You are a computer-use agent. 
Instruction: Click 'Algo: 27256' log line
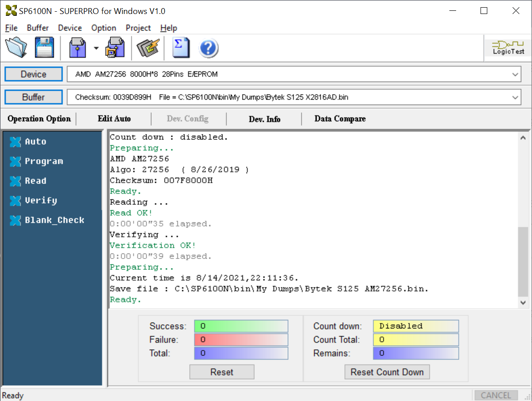tap(179, 170)
